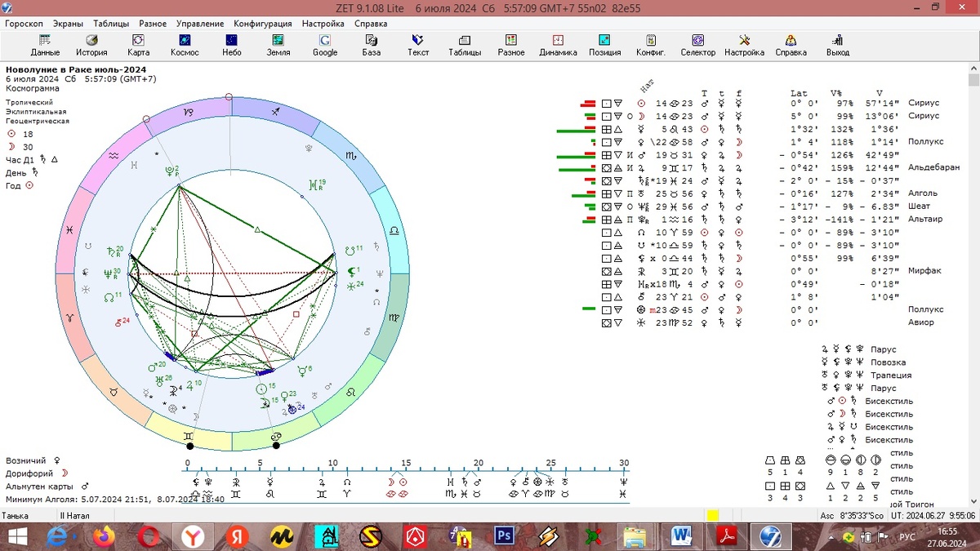980x551 pixels.
Task: Open the Текст interpretation icon
Action: click(418, 45)
